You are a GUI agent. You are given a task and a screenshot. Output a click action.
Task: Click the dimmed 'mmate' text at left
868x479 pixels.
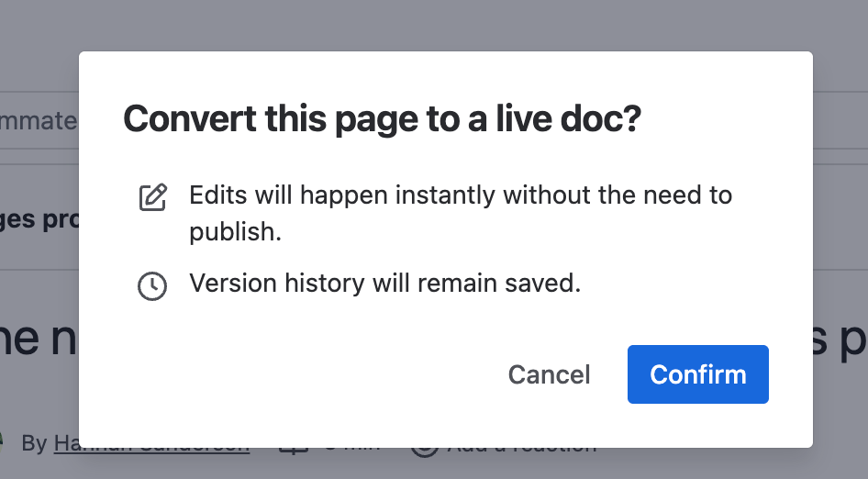tap(39, 121)
